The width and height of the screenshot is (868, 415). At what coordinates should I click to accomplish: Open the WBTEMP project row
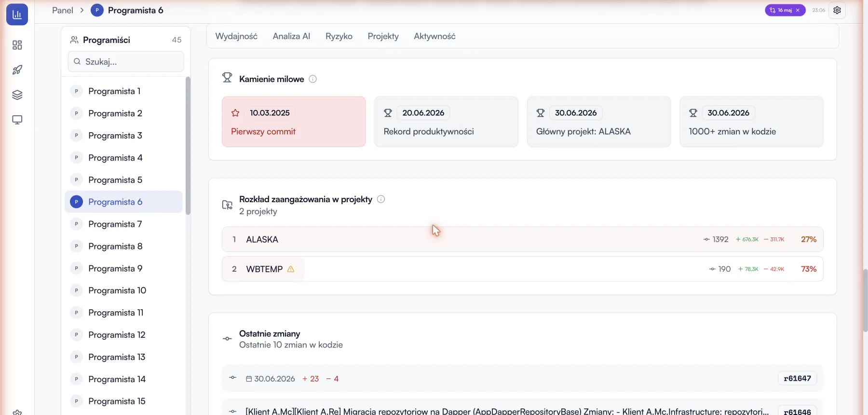[x=523, y=269]
